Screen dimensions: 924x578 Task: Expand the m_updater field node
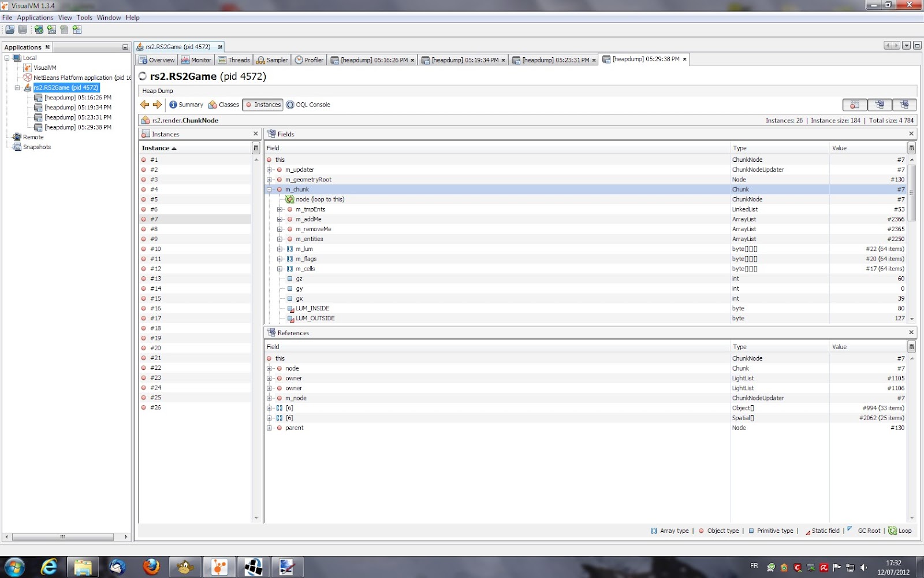click(269, 170)
